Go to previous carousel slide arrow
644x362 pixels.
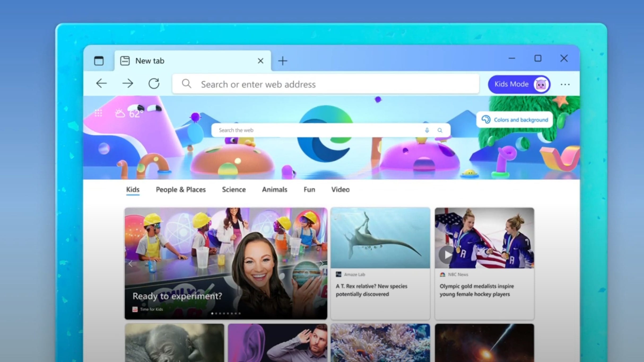point(130,263)
